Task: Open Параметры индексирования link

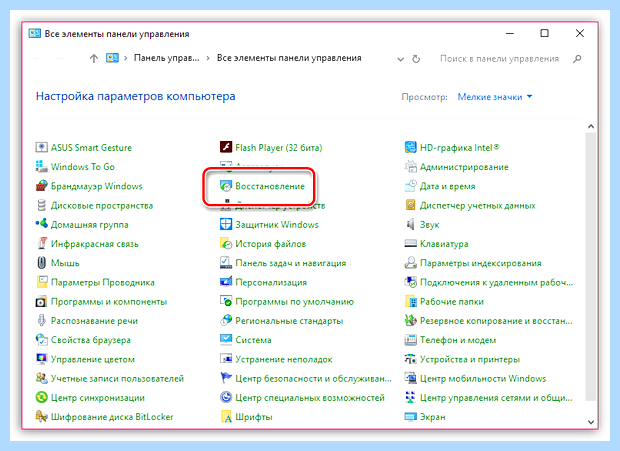Action: point(480,263)
